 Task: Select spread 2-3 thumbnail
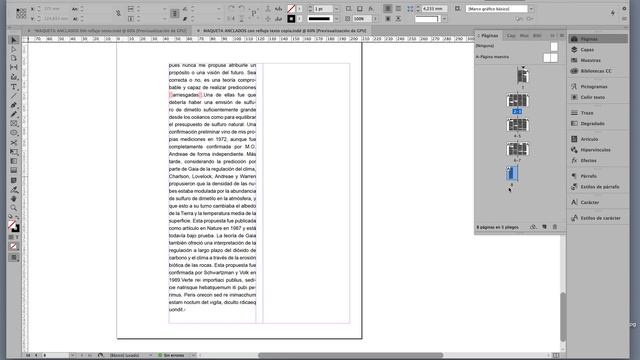coord(518,100)
